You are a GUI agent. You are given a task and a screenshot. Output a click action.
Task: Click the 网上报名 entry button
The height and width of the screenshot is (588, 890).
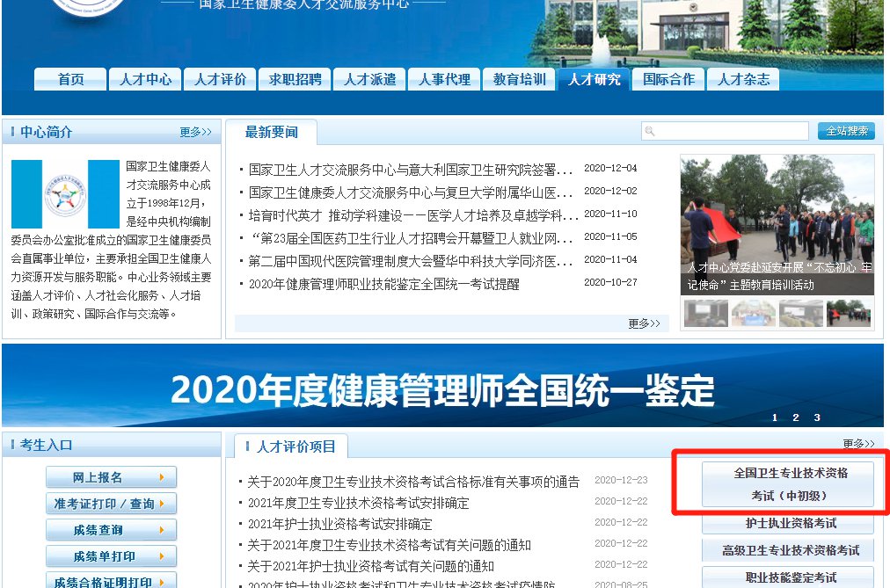tap(111, 478)
